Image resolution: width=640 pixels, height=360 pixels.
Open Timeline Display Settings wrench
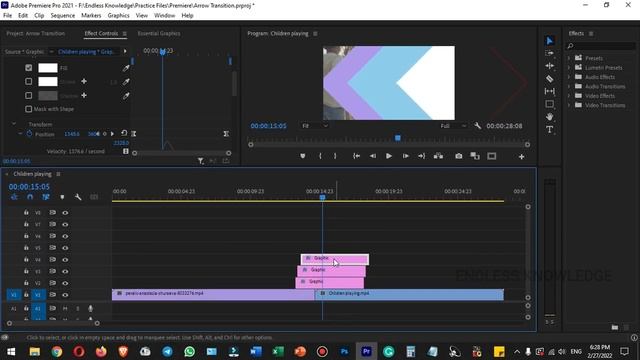click(78, 197)
